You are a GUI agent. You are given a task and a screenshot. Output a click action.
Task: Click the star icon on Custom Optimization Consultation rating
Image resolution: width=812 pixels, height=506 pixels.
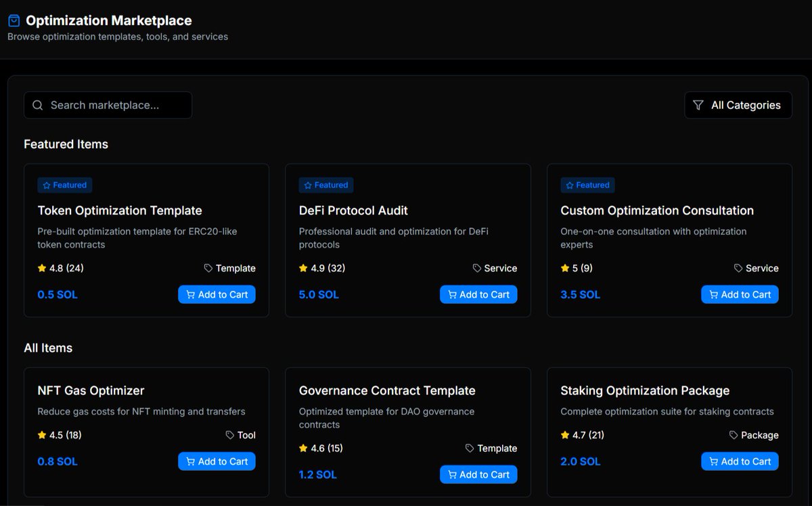point(565,268)
